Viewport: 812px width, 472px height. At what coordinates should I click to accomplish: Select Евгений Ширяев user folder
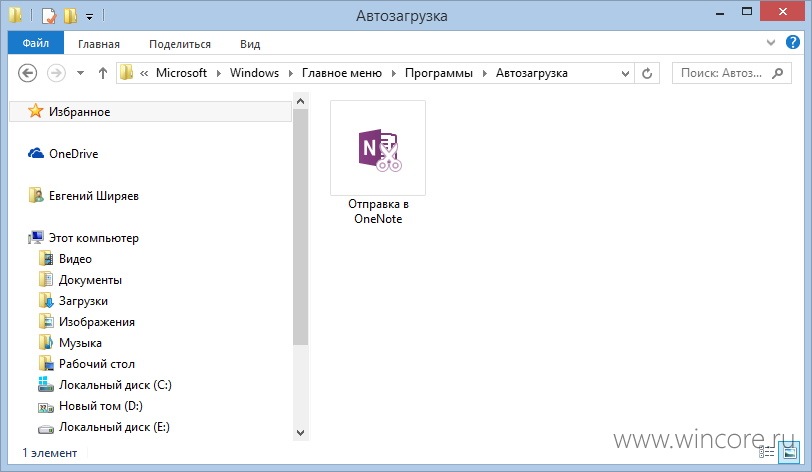click(94, 196)
